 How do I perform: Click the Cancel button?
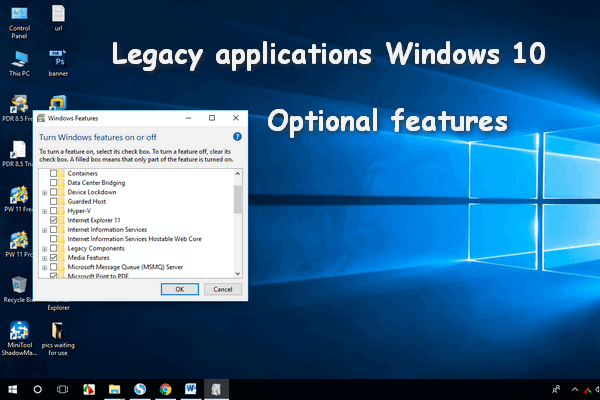[x=223, y=289]
